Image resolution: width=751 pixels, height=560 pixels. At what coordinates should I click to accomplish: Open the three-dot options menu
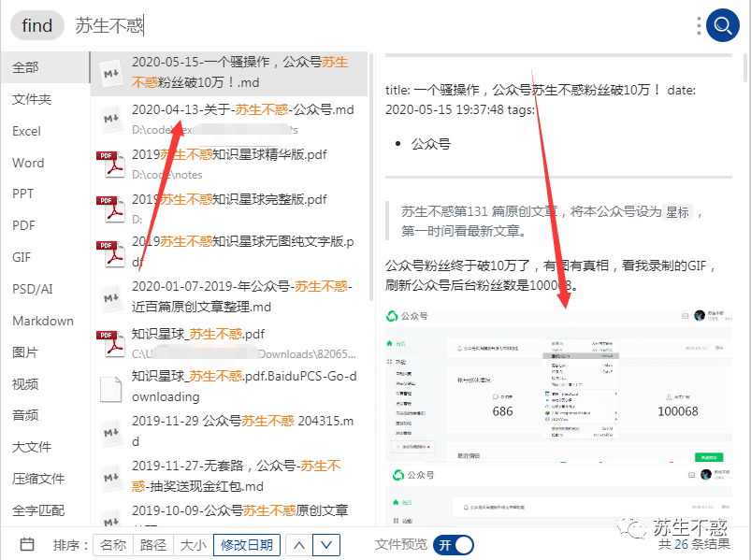click(x=698, y=26)
